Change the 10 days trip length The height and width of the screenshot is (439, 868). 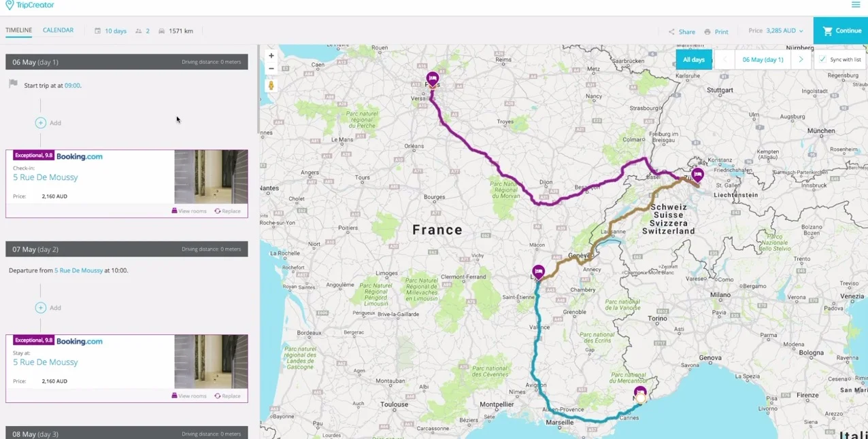click(116, 31)
